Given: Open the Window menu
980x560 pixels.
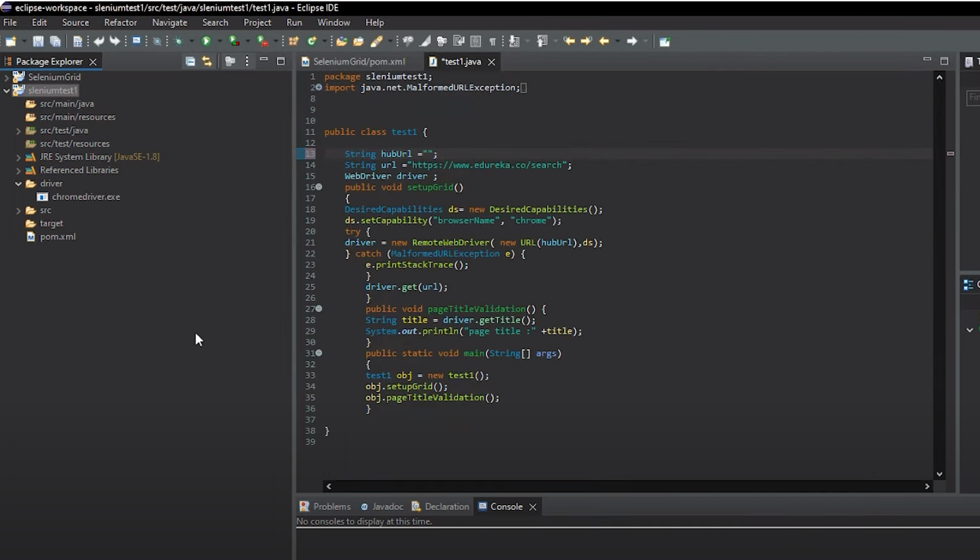Looking at the screenshot, I should [x=334, y=23].
